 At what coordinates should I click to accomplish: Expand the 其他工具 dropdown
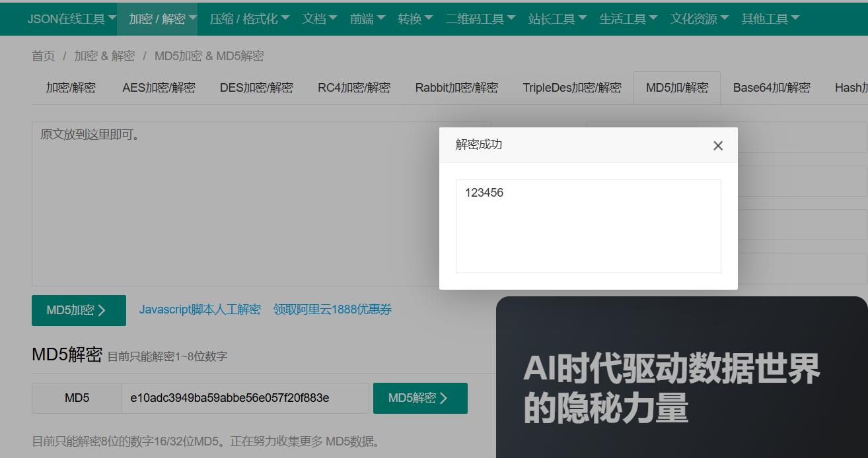[770, 18]
